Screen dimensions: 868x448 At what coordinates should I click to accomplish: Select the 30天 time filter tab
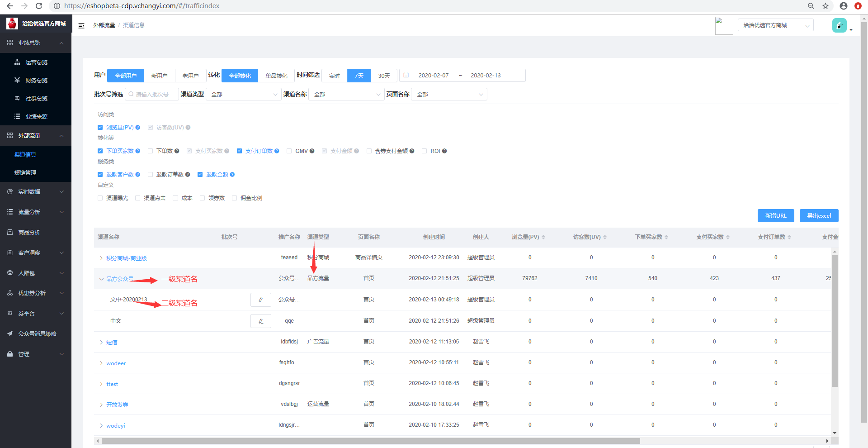[x=384, y=76]
